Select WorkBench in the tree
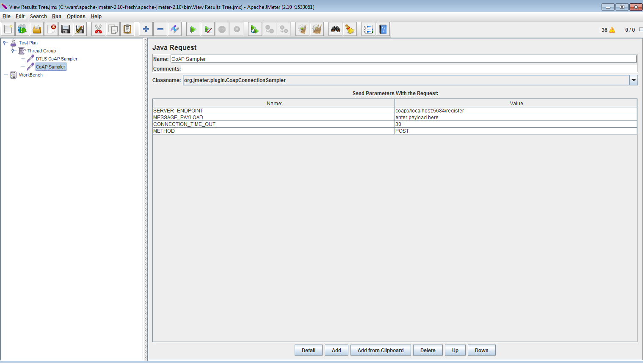This screenshot has height=364, width=643. point(30,75)
